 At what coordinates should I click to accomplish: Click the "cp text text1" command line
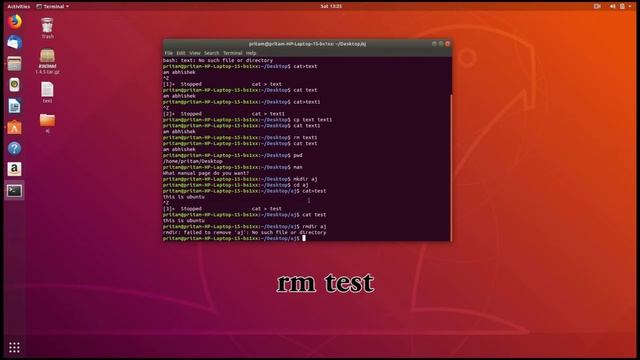point(247,120)
